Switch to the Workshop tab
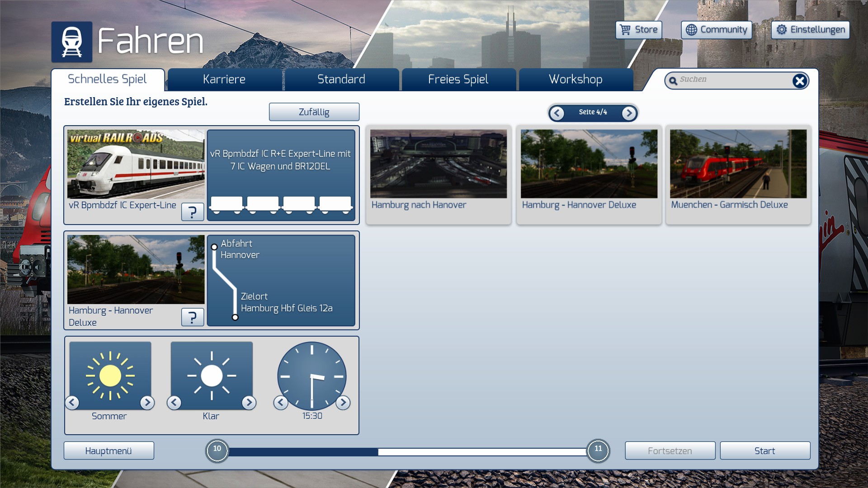Viewport: 868px width, 488px height. 575,80
